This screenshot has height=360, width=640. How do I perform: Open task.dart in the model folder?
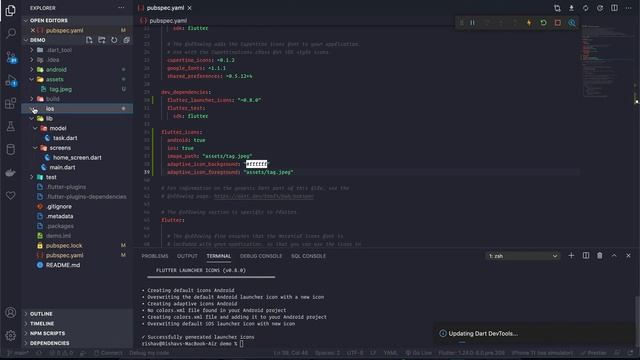click(78, 138)
